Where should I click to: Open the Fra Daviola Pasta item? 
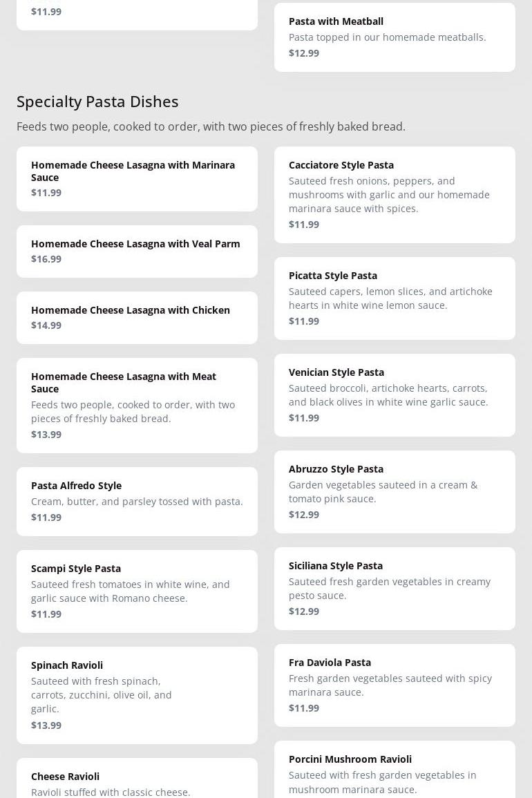coord(395,685)
